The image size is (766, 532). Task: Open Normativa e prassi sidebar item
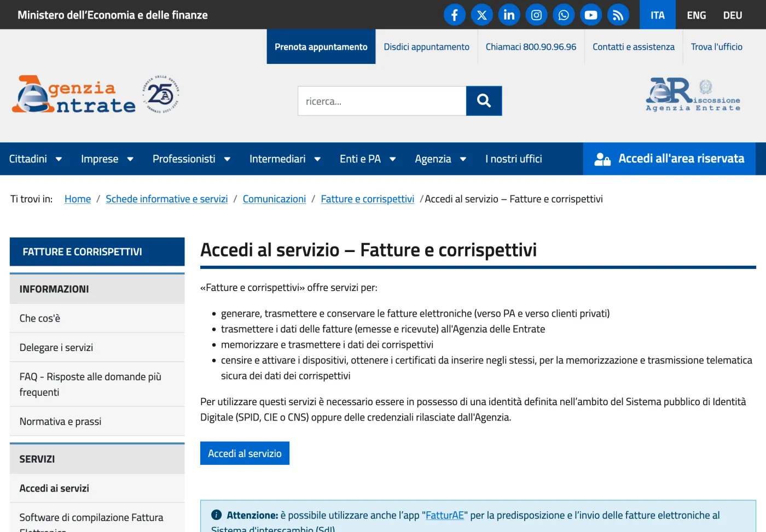[x=97, y=421]
